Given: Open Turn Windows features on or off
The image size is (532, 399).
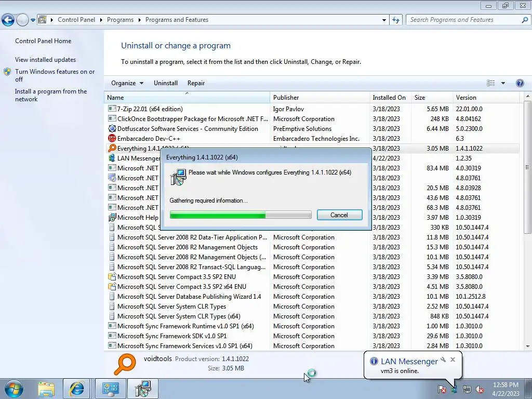Looking at the screenshot, I should pyautogui.click(x=55, y=75).
